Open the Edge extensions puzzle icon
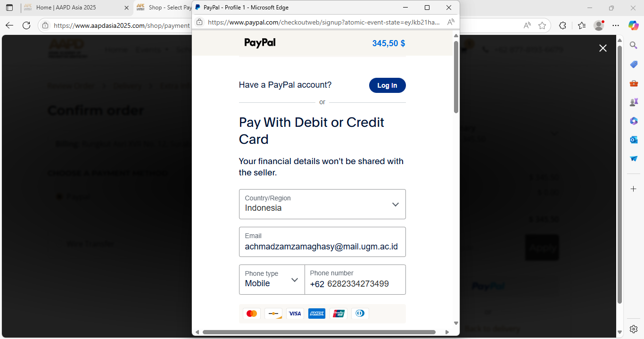The height and width of the screenshot is (339, 644). (x=562, y=25)
